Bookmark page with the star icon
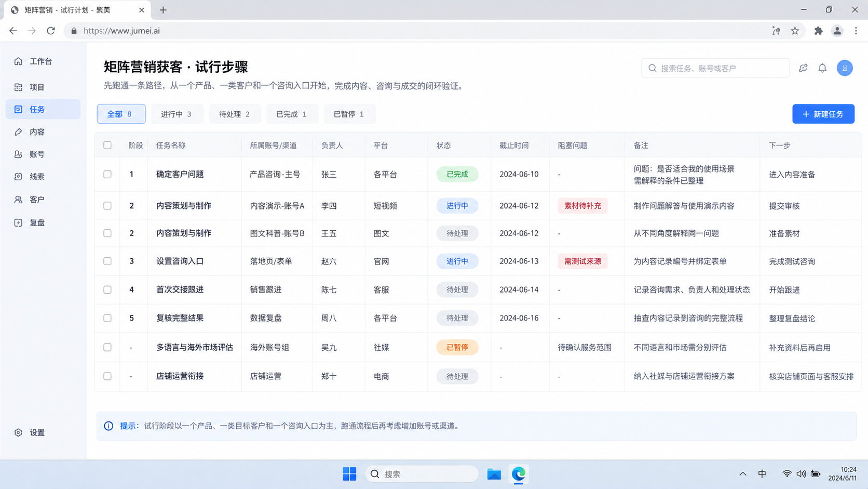 [795, 31]
